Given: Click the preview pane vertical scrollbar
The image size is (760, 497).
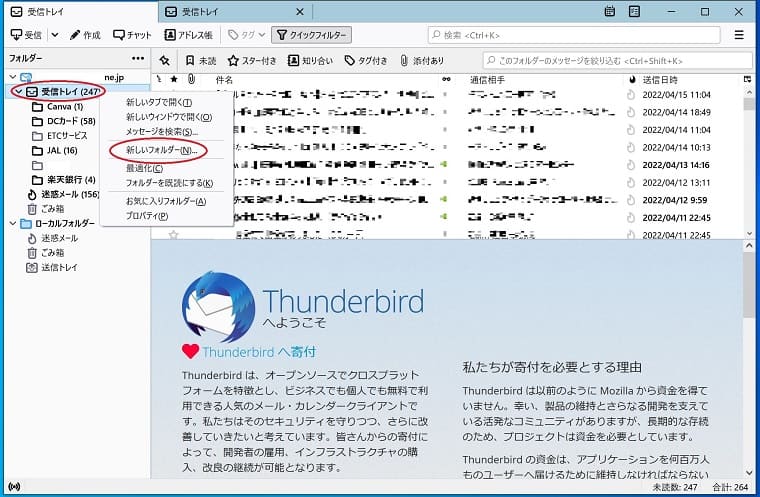Looking at the screenshot, I should click(x=749, y=359).
